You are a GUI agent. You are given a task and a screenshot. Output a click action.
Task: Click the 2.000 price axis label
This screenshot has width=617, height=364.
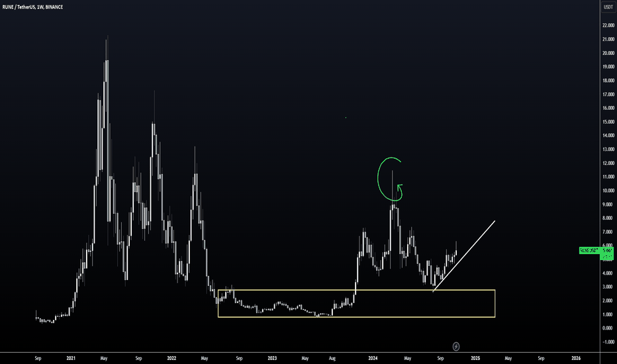click(x=609, y=300)
